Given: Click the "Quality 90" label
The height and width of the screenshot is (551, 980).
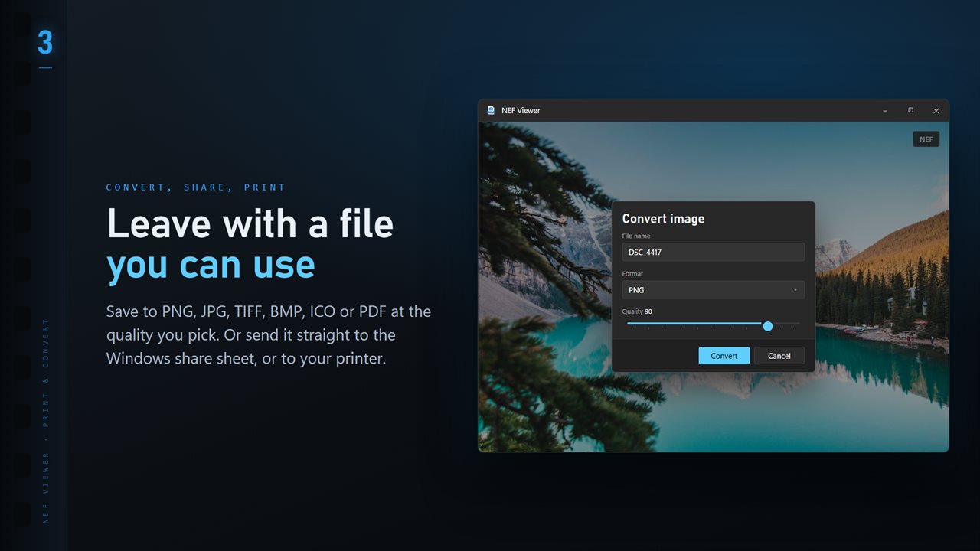Looking at the screenshot, I should coord(637,311).
